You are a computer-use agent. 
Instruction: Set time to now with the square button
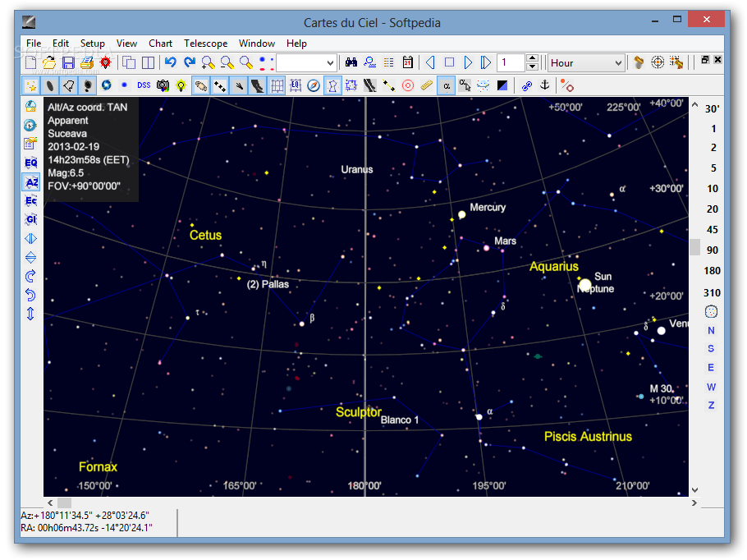click(x=449, y=62)
